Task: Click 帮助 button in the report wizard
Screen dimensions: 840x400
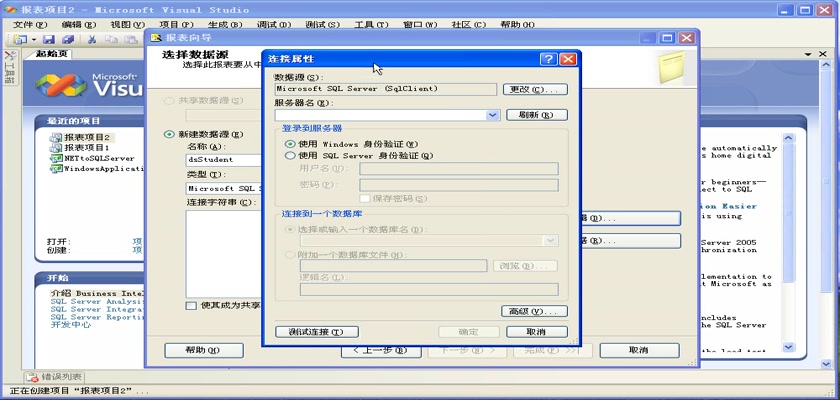Action: point(204,350)
